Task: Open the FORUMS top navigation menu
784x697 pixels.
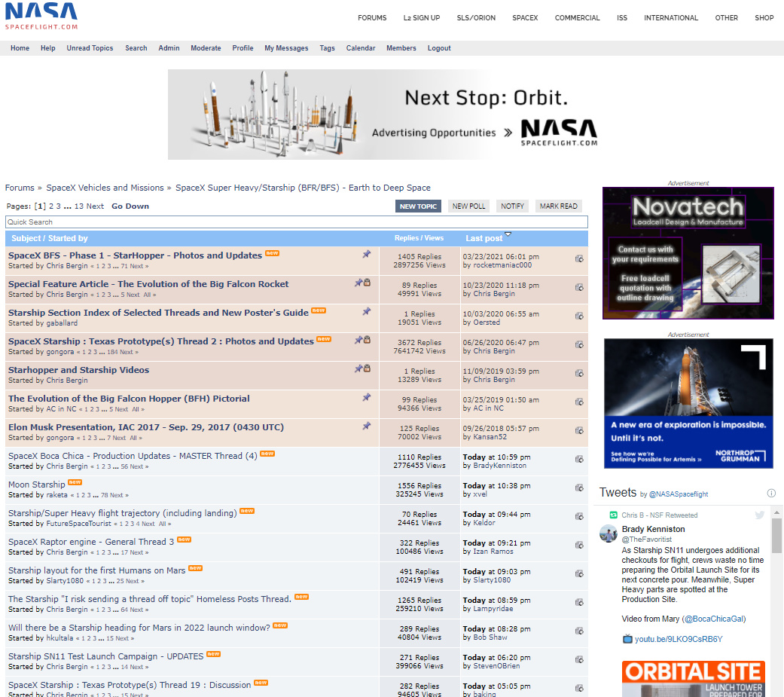Action: click(x=372, y=17)
